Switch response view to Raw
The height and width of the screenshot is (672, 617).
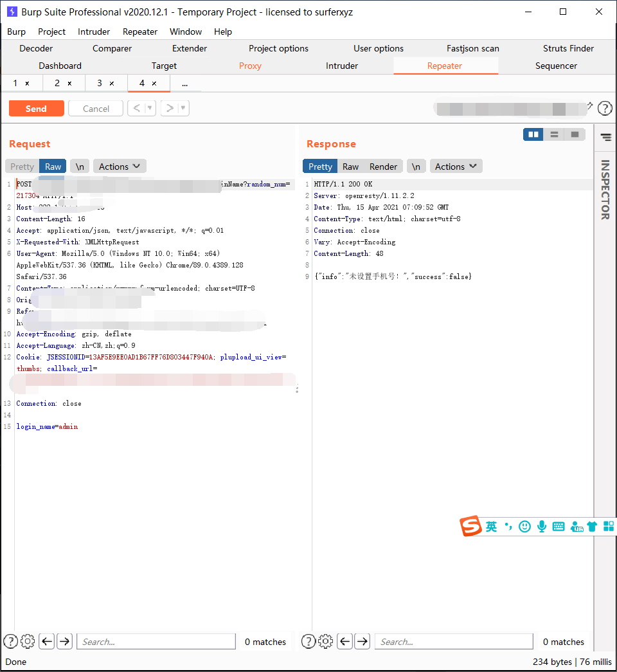(350, 167)
